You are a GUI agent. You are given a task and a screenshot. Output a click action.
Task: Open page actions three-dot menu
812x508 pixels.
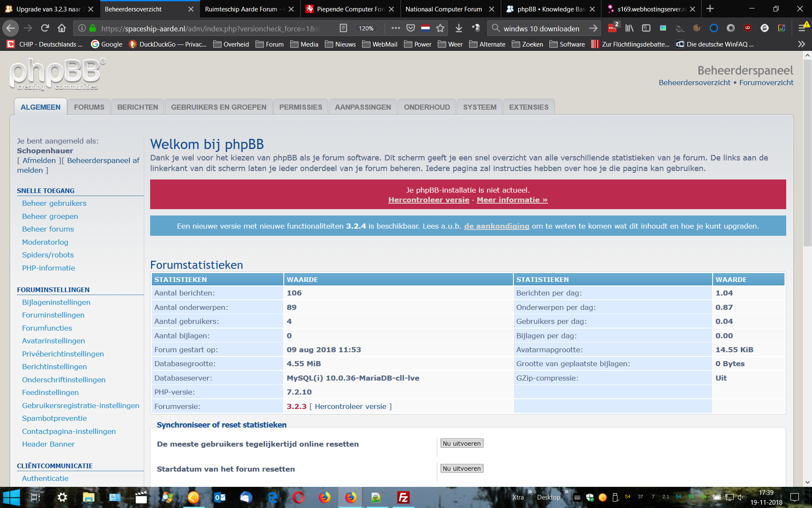coord(395,28)
